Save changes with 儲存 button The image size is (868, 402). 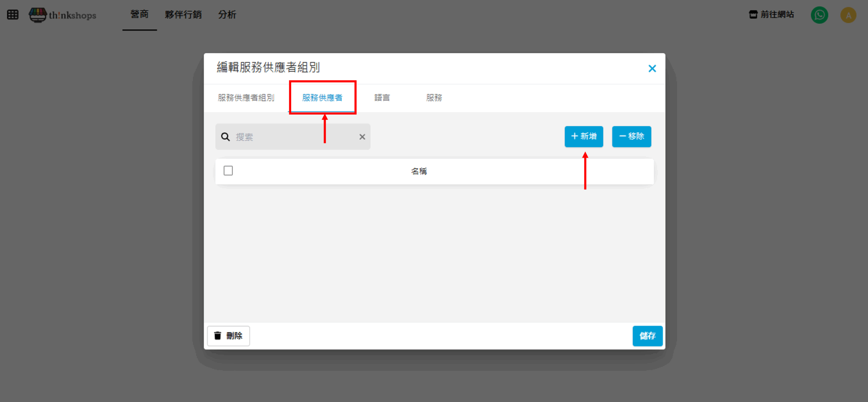pos(647,336)
